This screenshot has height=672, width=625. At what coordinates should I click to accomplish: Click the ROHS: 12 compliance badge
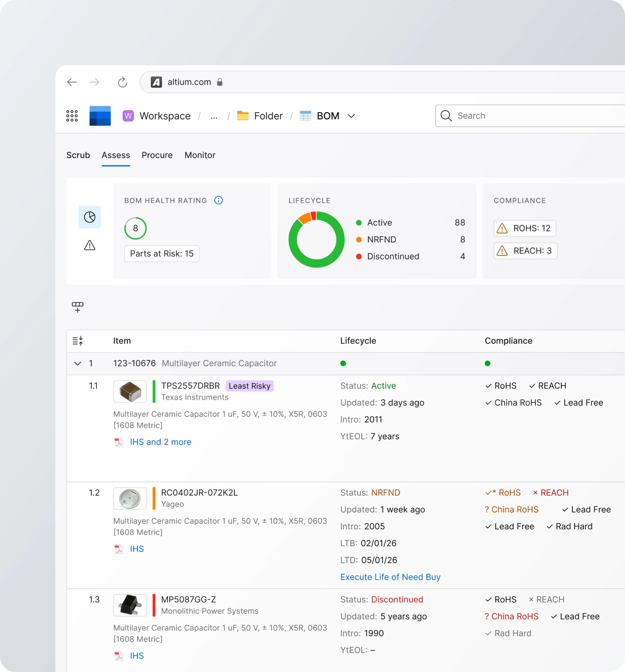525,228
